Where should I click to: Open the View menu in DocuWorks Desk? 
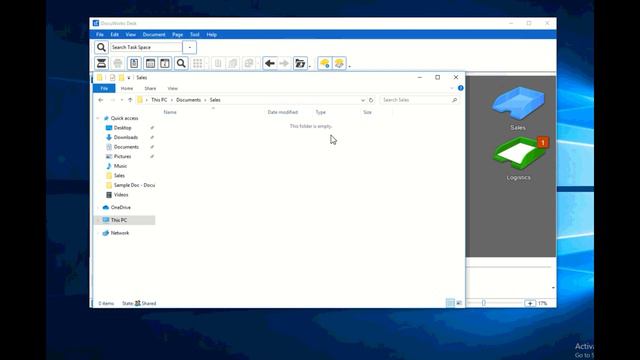[131, 35]
